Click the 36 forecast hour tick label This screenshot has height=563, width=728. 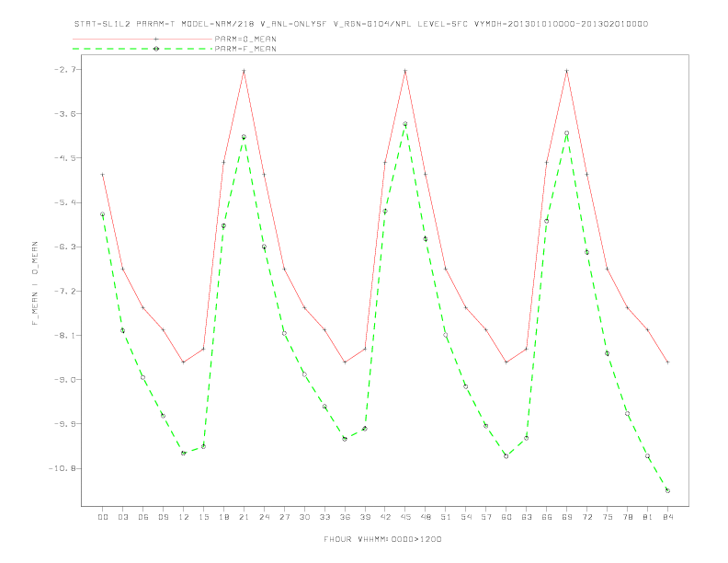pyautogui.click(x=345, y=517)
